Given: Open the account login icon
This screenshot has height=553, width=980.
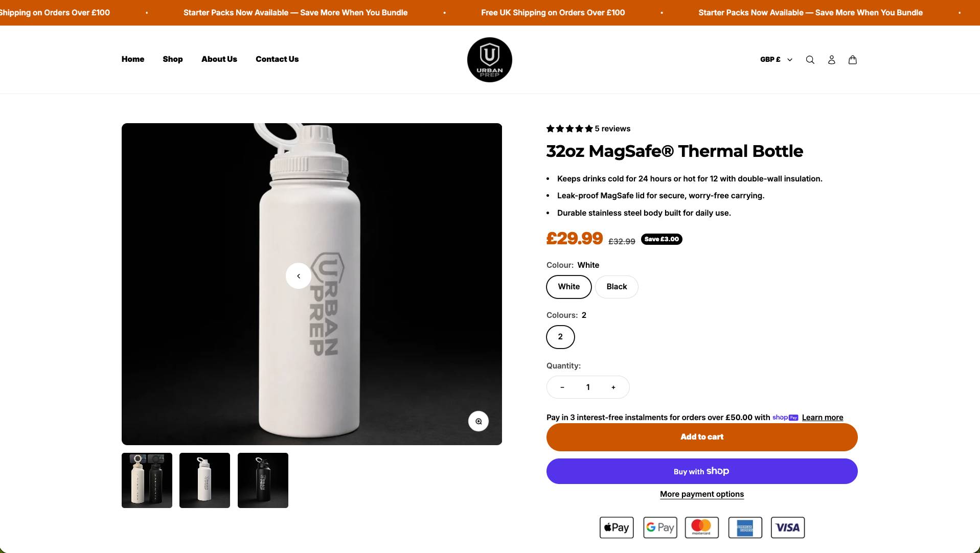Looking at the screenshot, I should (831, 60).
